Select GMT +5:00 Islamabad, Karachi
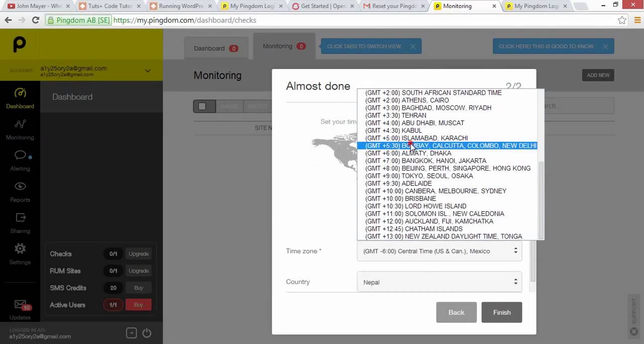 [x=448, y=138]
